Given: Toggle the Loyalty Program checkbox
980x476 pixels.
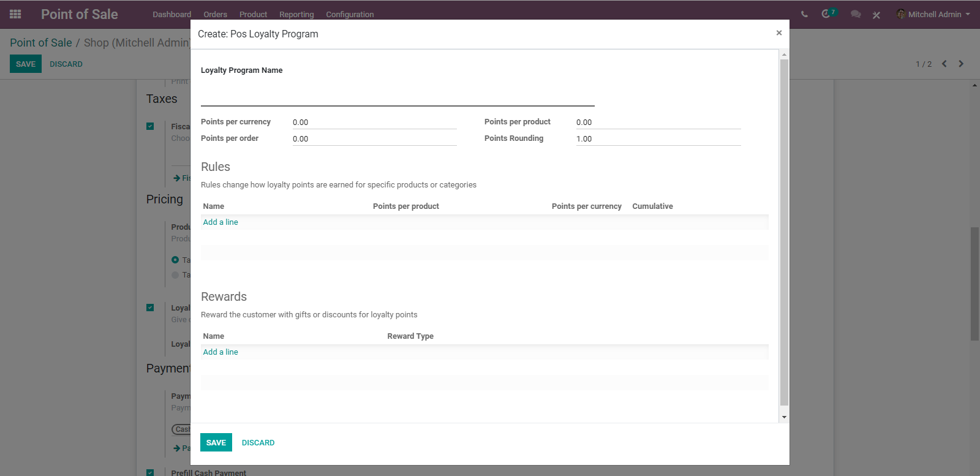Looking at the screenshot, I should coord(150,308).
